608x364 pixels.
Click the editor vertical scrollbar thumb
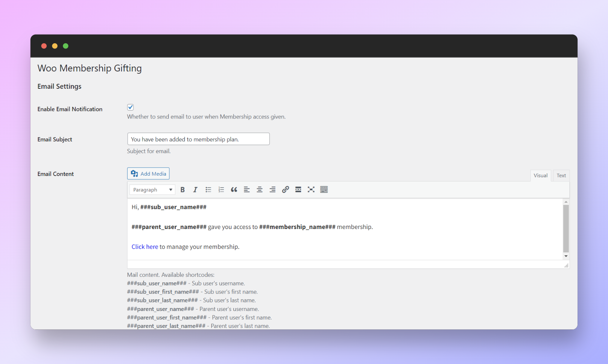click(x=566, y=228)
